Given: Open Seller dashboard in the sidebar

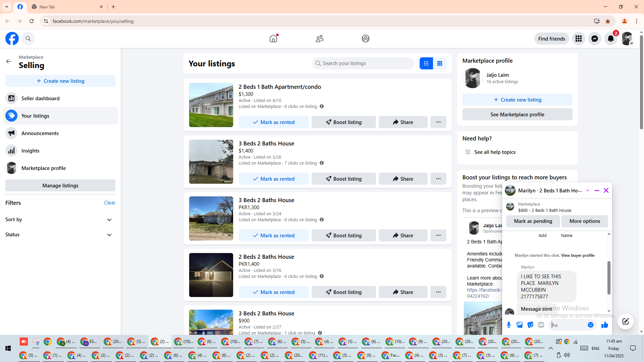Looking at the screenshot, I should [x=60, y=98].
